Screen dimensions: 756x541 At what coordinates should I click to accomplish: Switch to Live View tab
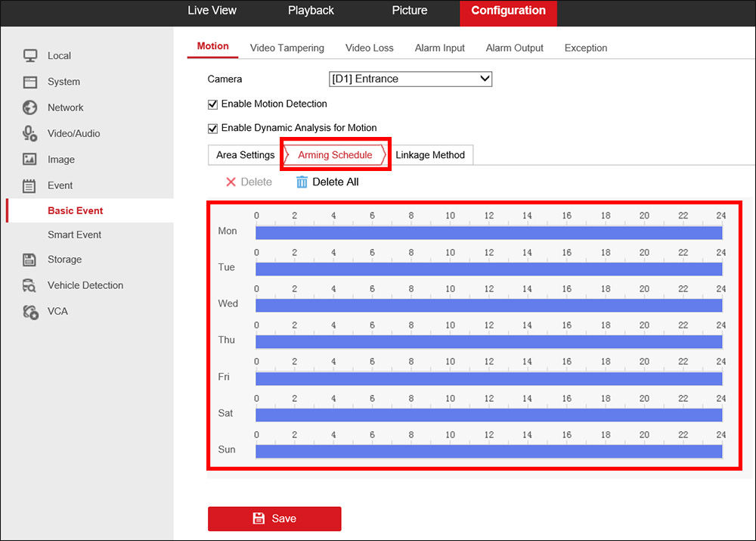tap(212, 11)
